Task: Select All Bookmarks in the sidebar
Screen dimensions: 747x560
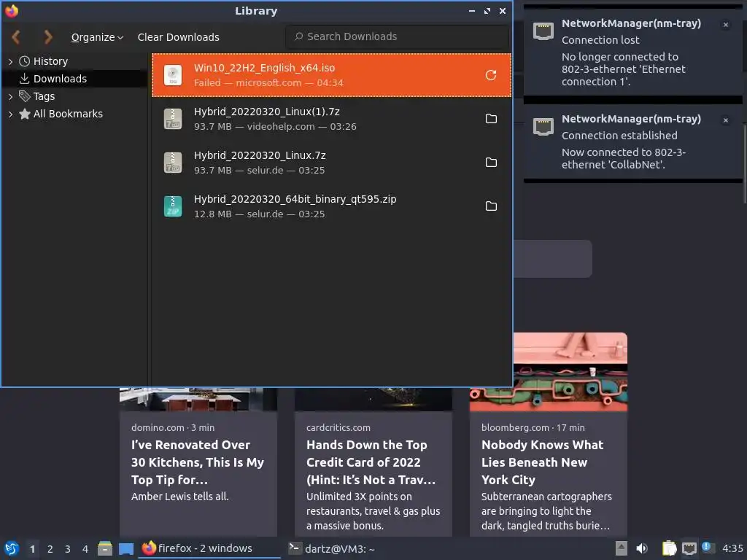Action: click(68, 114)
